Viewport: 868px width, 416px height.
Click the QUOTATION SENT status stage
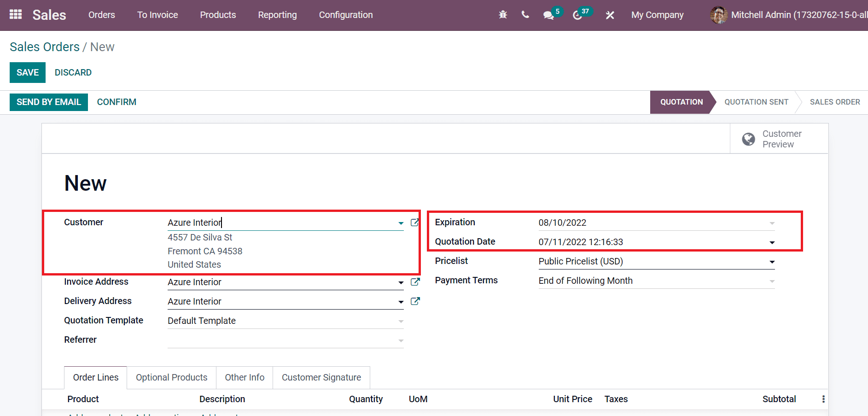(x=756, y=102)
